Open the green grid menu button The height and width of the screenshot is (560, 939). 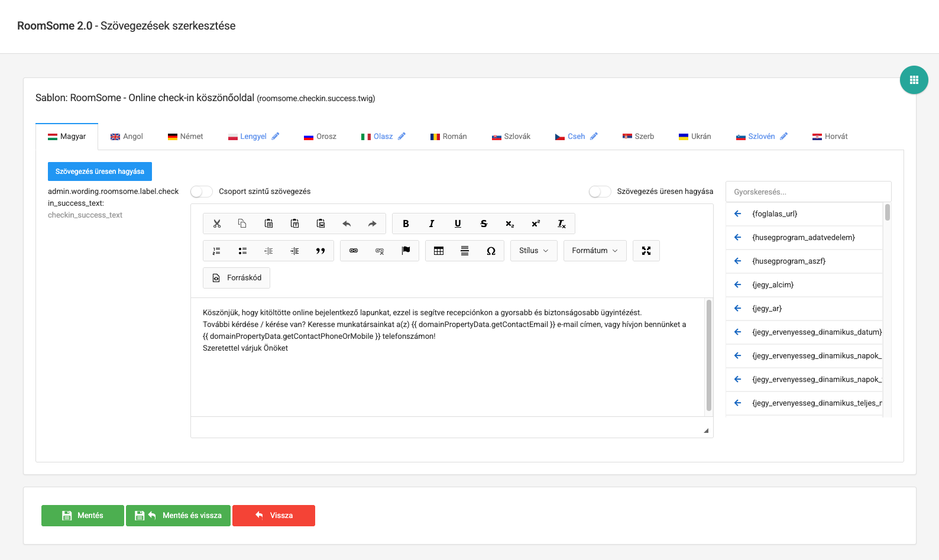[x=914, y=80]
